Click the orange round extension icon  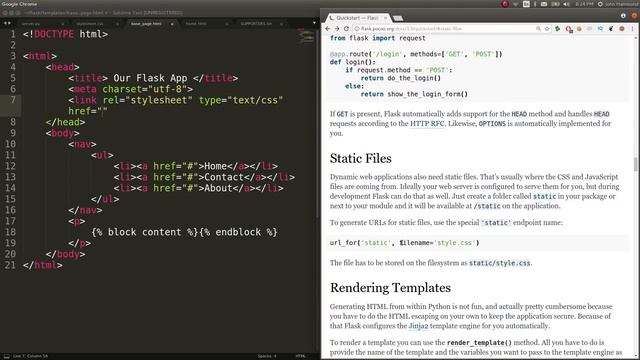tap(579, 29)
